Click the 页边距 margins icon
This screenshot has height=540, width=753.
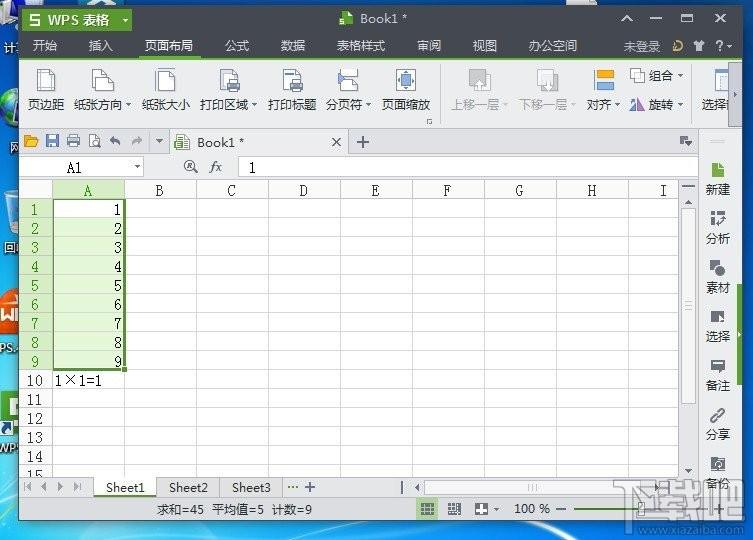tap(45, 82)
